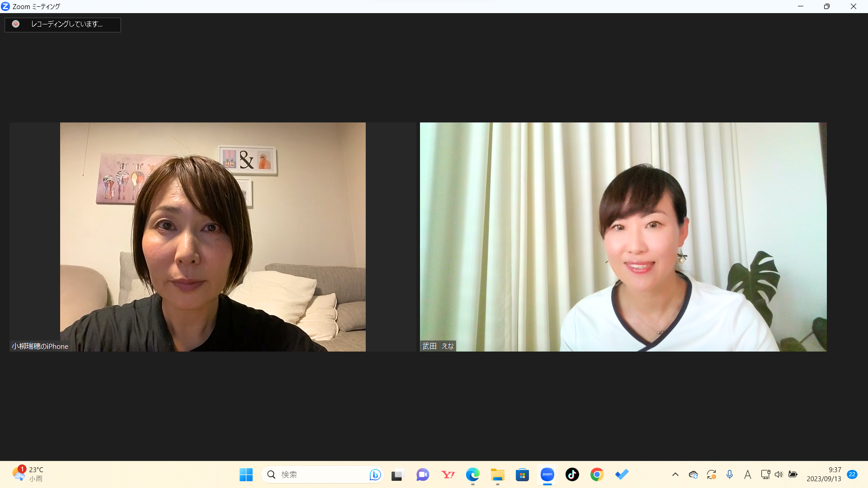Open notifications badge showing 22
This screenshot has width=868, height=488.
(852, 474)
